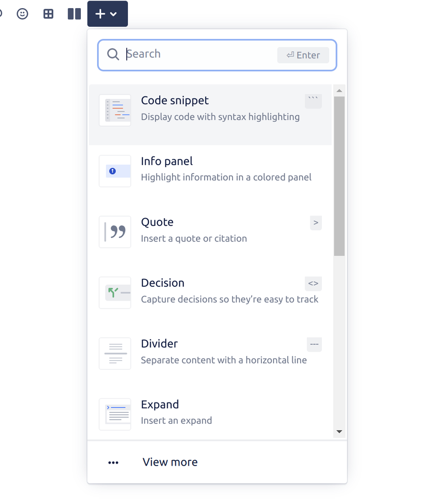Click the chevron on the insert button
The image size is (421, 504).
coord(114,14)
